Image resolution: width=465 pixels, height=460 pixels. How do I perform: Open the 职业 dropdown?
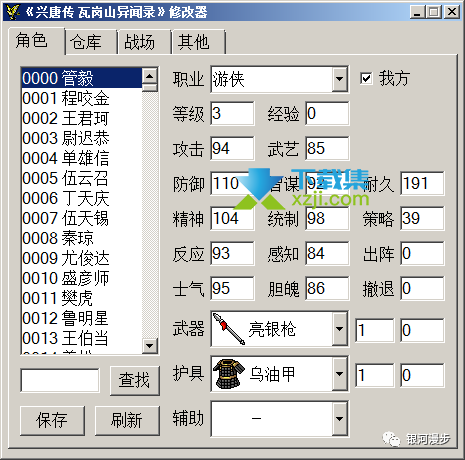click(x=340, y=79)
